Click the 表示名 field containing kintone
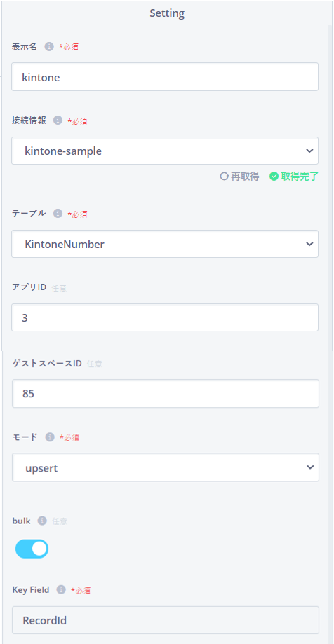This screenshot has width=334, height=644. click(x=165, y=77)
